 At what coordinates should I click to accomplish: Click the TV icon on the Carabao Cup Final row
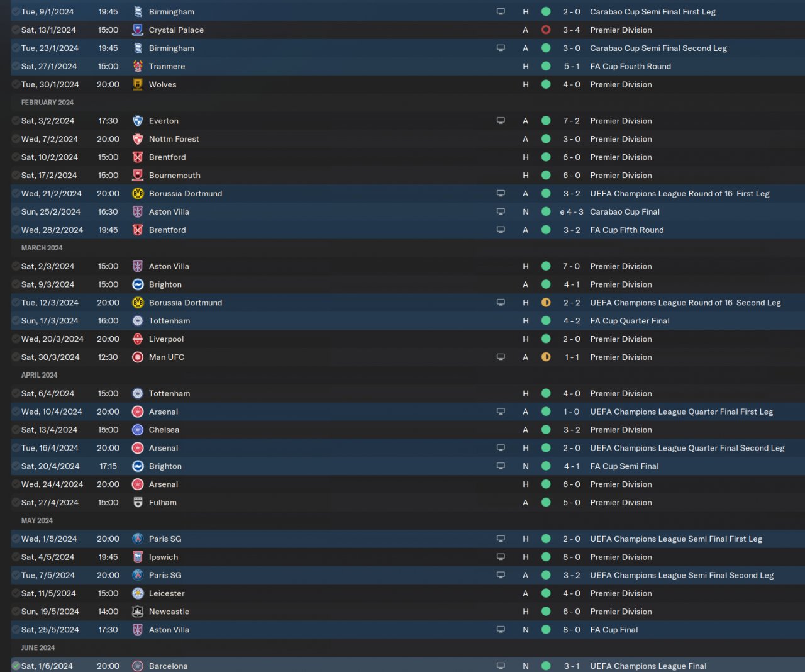[x=501, y=211]
